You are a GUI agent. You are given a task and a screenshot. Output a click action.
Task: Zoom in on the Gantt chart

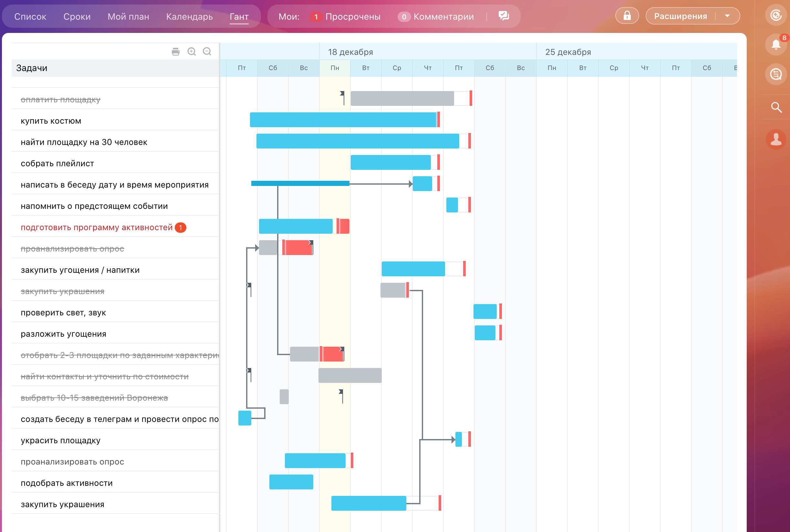click(192, 52)
